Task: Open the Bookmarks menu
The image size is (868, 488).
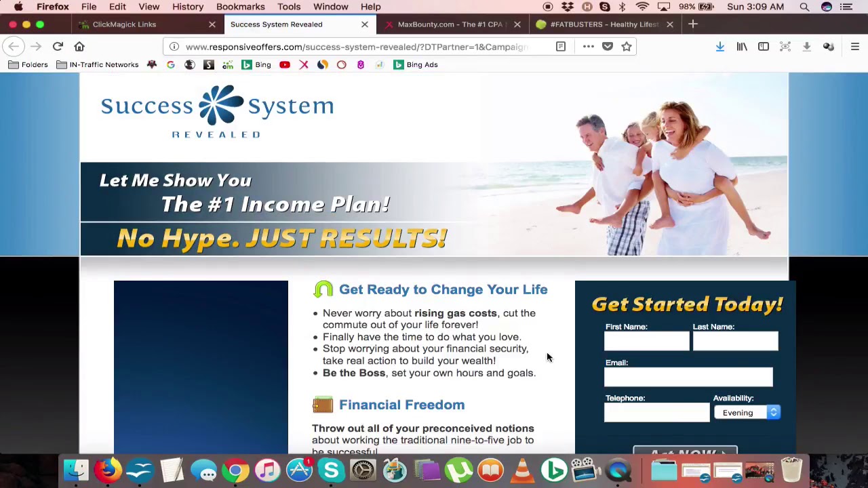Action: pyautogui.click(x=240, y=7)
